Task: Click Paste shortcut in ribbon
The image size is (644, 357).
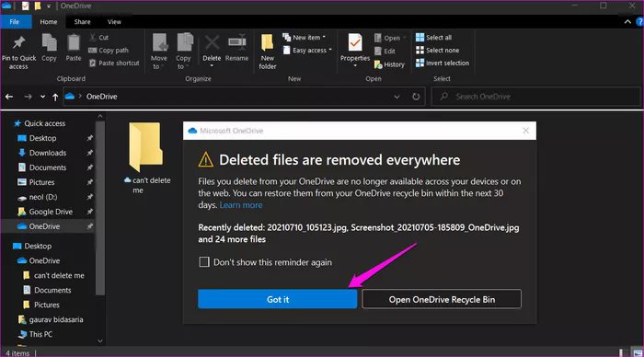Action: coord(114,63)
